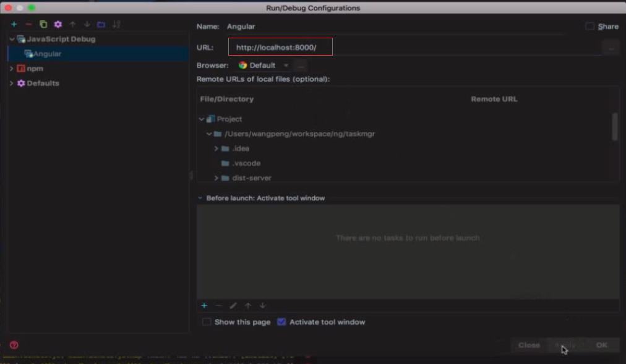Select the .idea folder icon
The width and height of the screenshot is (626, 364).
click(x=225, y=149)
